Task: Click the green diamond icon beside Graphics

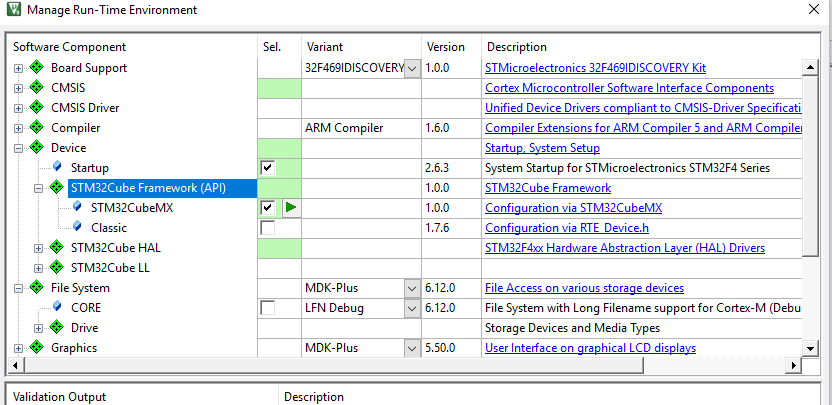Action: [x=36, y=348]
